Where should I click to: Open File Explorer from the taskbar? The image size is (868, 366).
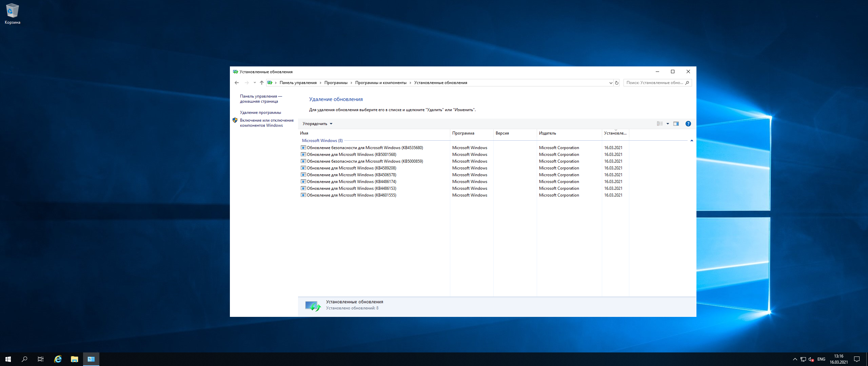[x=74, y=359]
